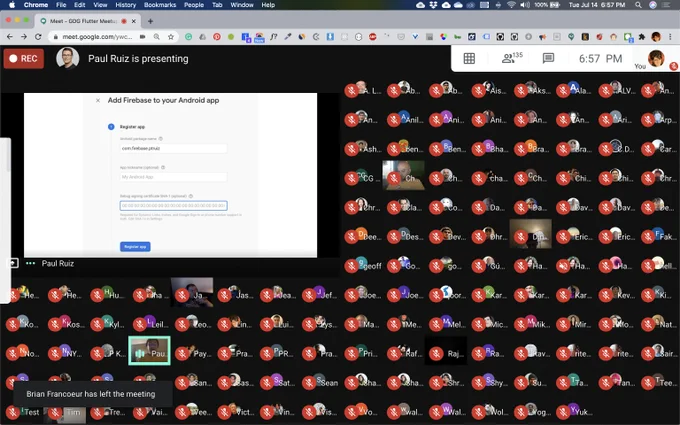Click the volume icon in menu bar

tap(525, 5)
